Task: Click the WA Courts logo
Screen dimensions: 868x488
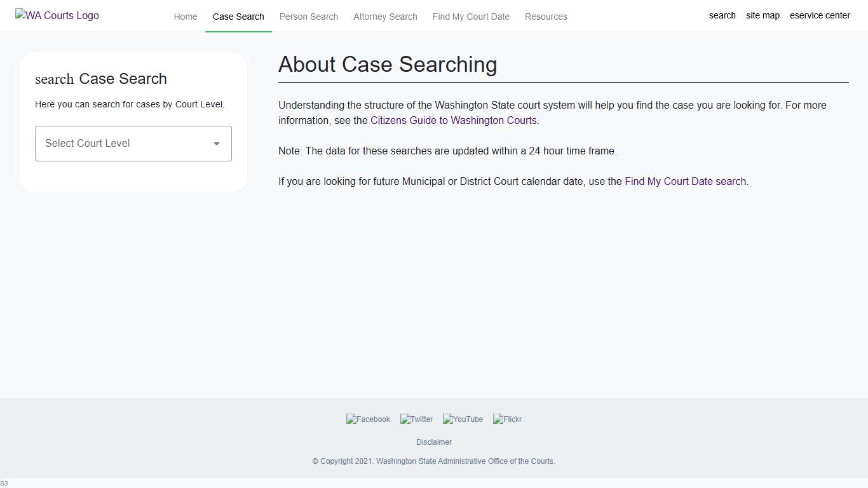Action: pos(57,15)
